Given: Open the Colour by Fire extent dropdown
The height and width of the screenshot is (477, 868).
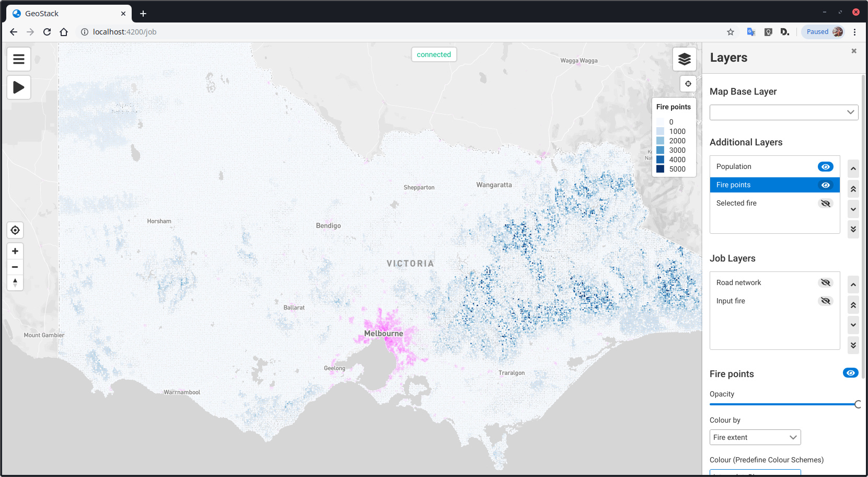Looking at the screenshot, I should pos(755,437).
